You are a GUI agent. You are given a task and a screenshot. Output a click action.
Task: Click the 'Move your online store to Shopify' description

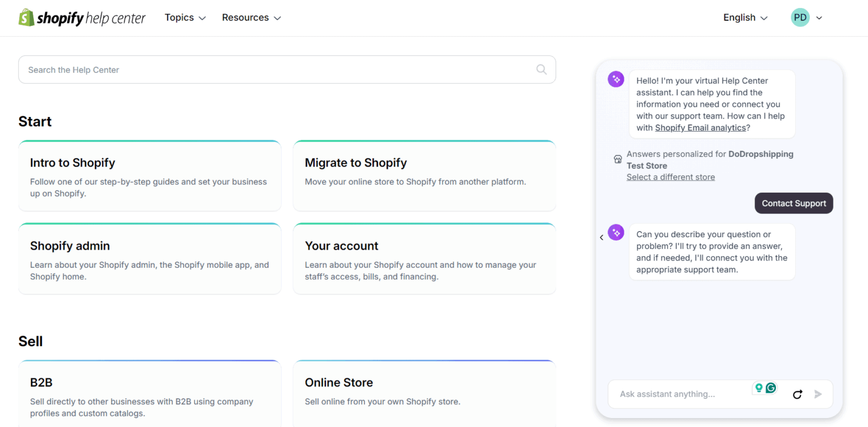tap(415, 182)
